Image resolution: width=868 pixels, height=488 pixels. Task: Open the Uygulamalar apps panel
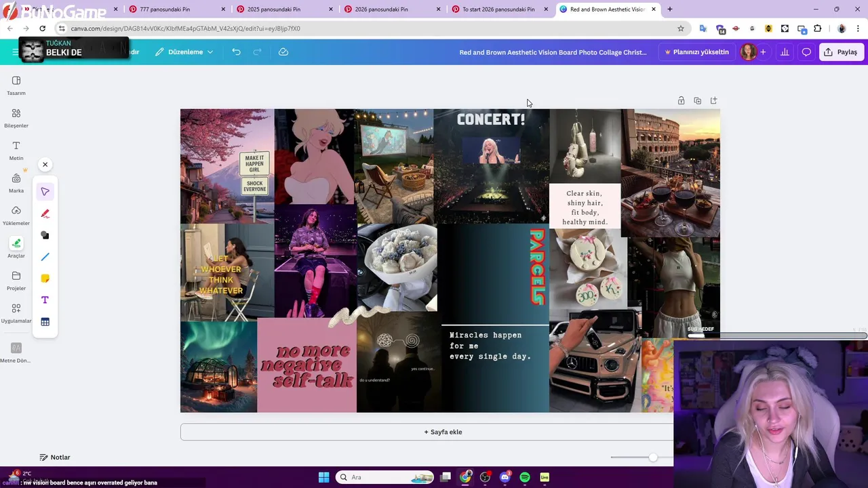(x=16, y=313)
